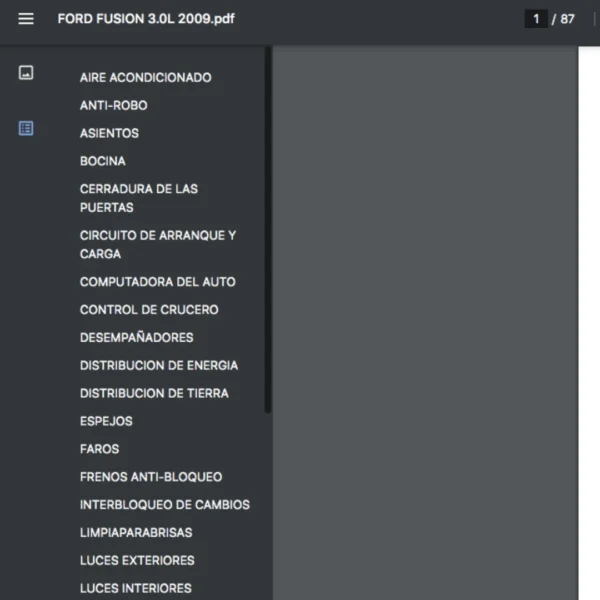This screenshot has width=600, height=600.
Task: Select INTERBLOQUEO DE CAMBIOS entry
Action: pos(165,505)
